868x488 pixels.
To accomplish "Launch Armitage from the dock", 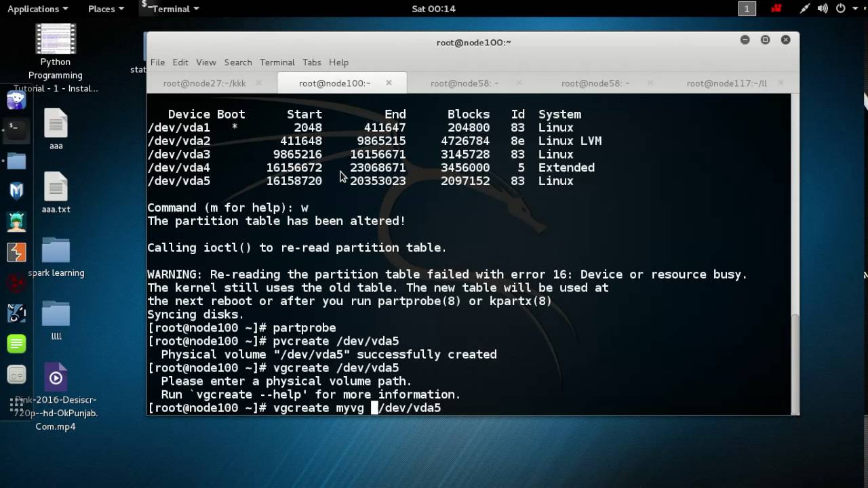I will coord(16,222).
